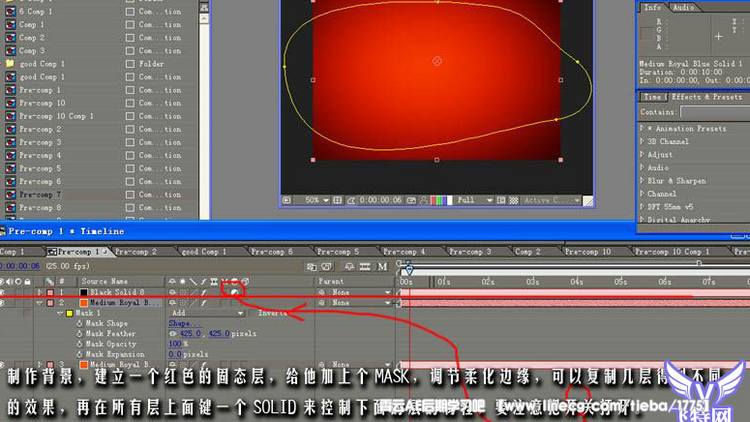The image size is (750, 422).
Task: Click the Mask Expansion stopwatch icon
Action: pos(79,355)
